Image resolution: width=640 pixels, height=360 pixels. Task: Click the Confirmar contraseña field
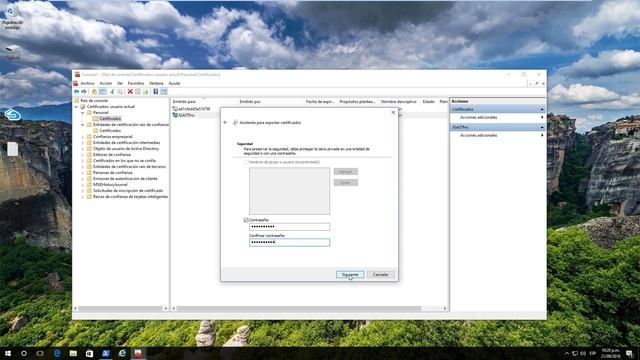tap(289, 242)
